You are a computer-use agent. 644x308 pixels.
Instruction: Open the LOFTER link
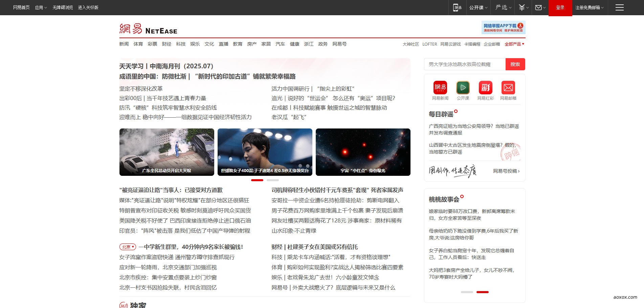pyautogui.click(x=429, y=44)
